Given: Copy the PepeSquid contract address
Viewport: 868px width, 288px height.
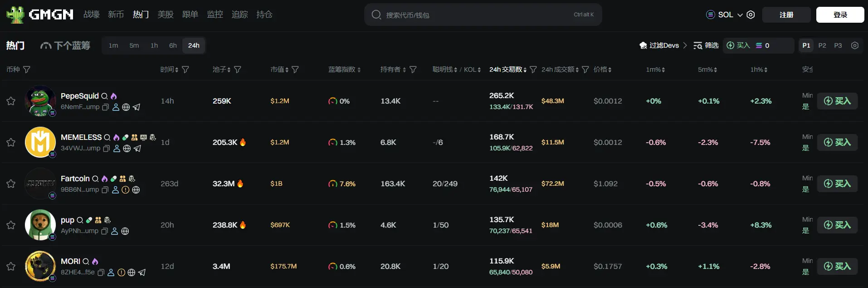Looking at the screenshot, I should [106, 107].
